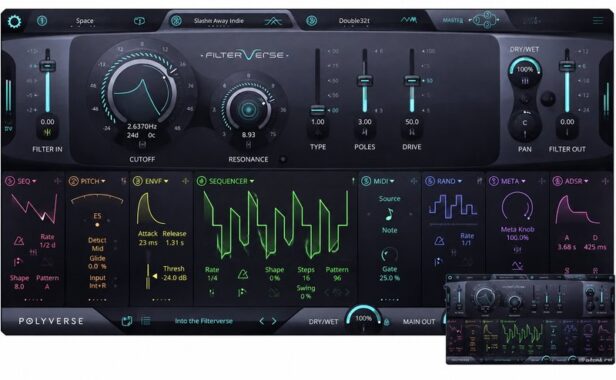Toggle modulator 3 ENVF power icon
The height and width of the screenshot is (380, 616).
click(x=138, y=181)
